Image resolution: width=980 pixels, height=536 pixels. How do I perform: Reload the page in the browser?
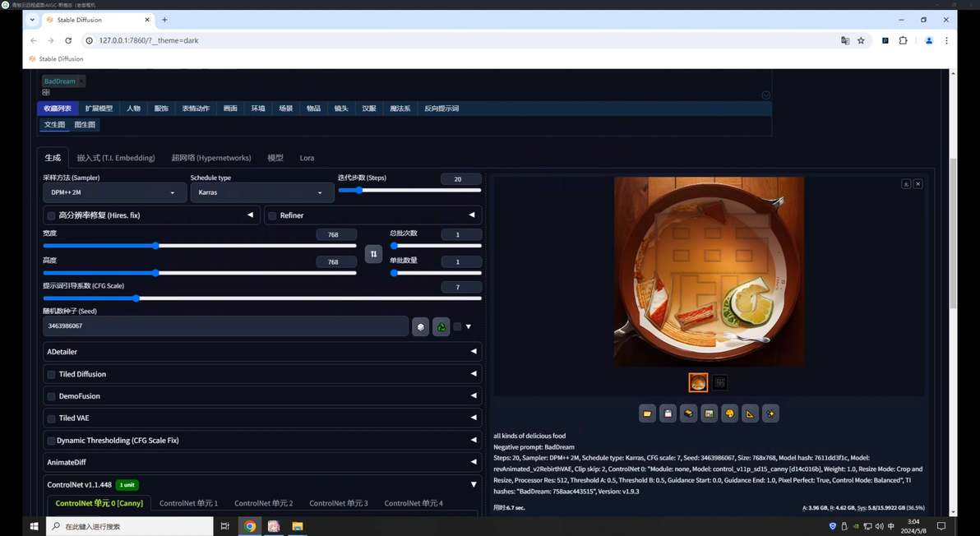68,40
